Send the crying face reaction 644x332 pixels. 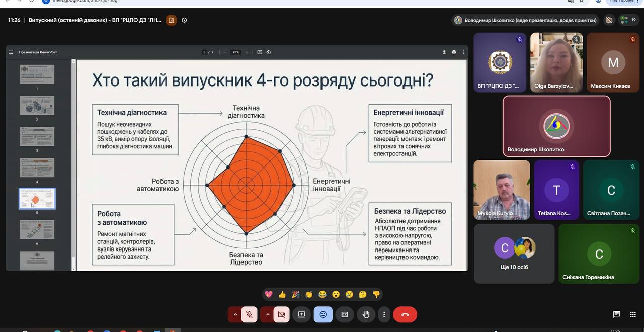coord(349,294)
